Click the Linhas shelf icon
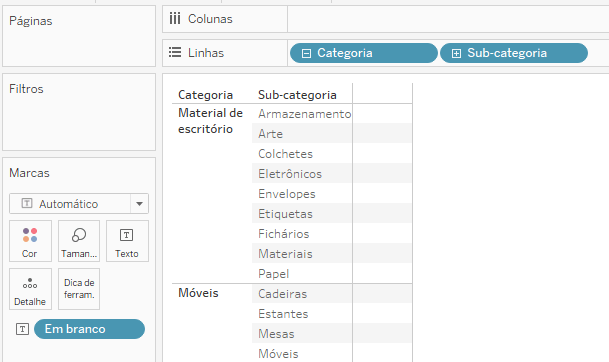609x362 pixels. pyautogui.click(x=175, y=52)
